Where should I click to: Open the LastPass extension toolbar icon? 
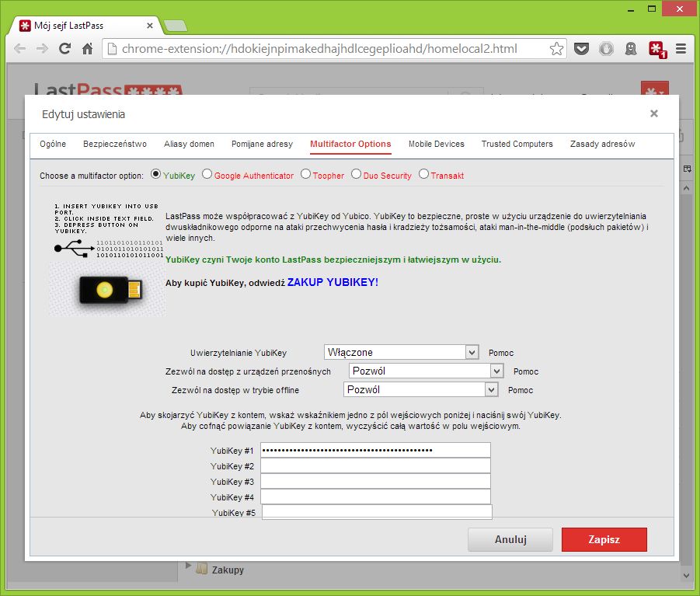[657, 49]
